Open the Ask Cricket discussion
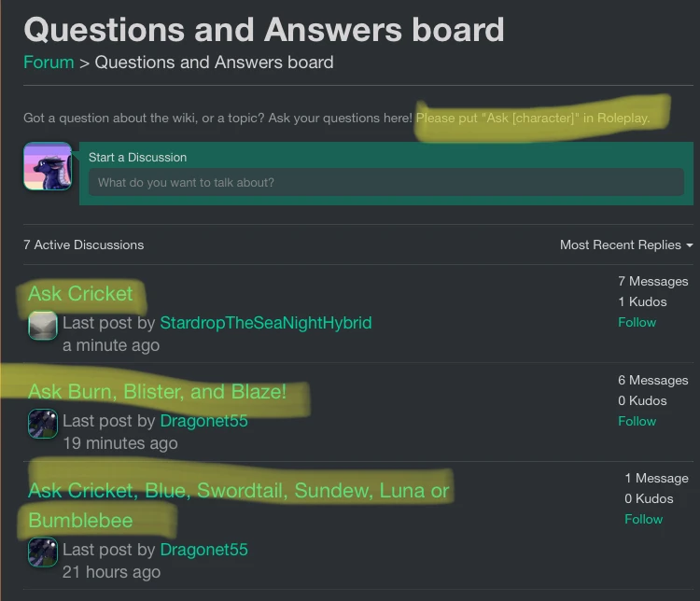Image resolution: width=700 pixels, height=601 pixels. [x=81, y=294]
